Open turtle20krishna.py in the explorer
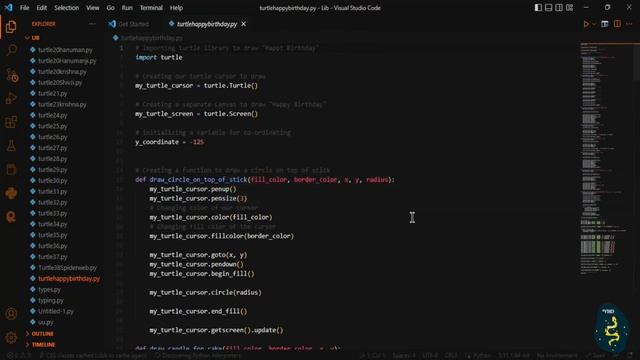Viewport: 640px width, 360px height. 62,72
